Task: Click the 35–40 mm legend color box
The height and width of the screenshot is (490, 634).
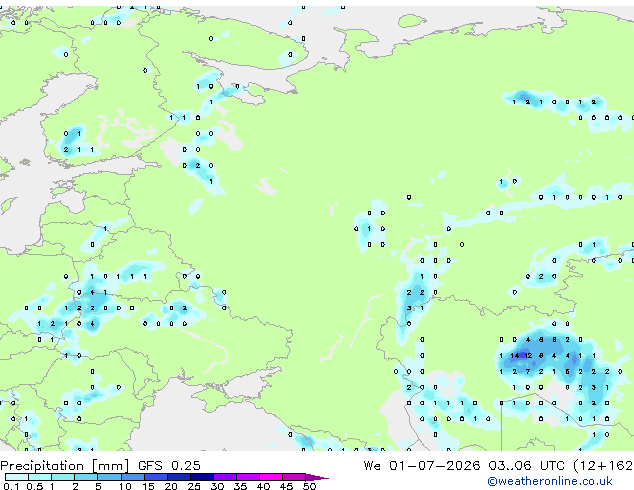Action: pyautogui.click(x=247, y=477)
